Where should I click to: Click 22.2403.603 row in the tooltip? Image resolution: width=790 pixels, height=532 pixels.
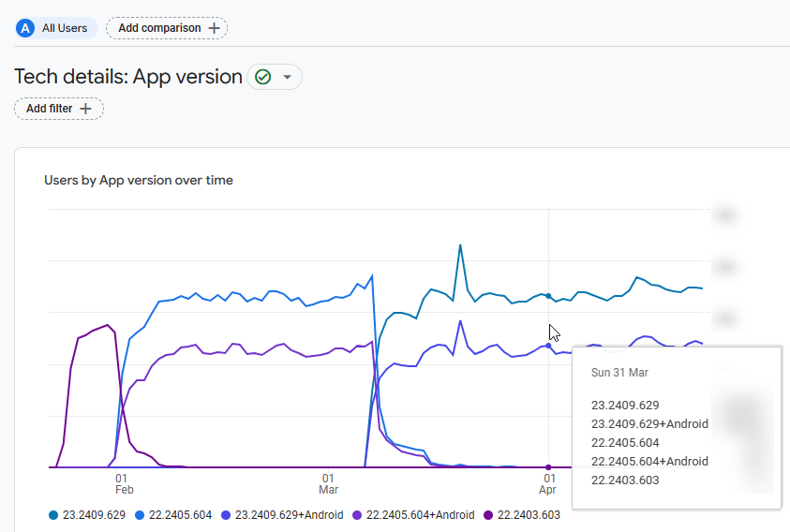tap(625, 480)
